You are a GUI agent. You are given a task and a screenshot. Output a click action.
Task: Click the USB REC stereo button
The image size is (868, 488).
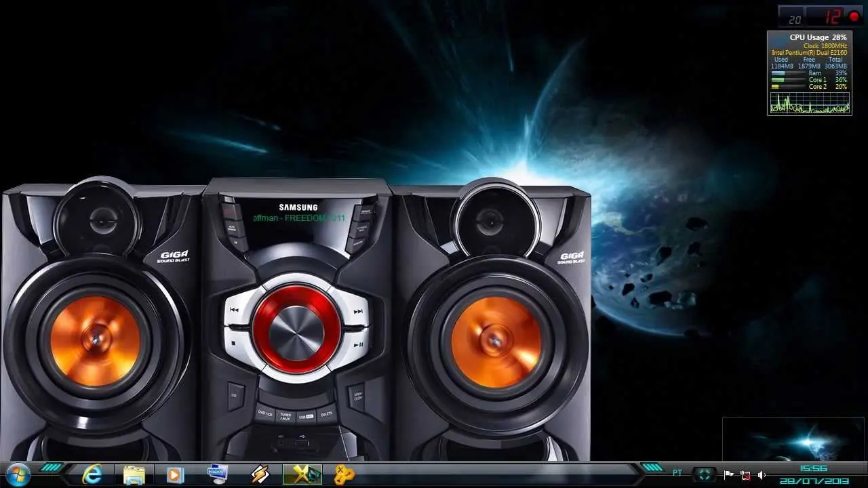pyautogui.click(x=306, y=416)
